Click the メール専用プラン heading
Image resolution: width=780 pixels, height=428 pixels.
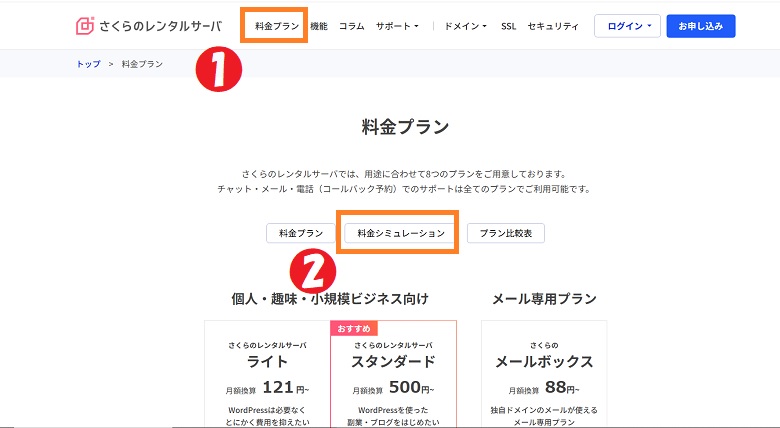(544, 299)
